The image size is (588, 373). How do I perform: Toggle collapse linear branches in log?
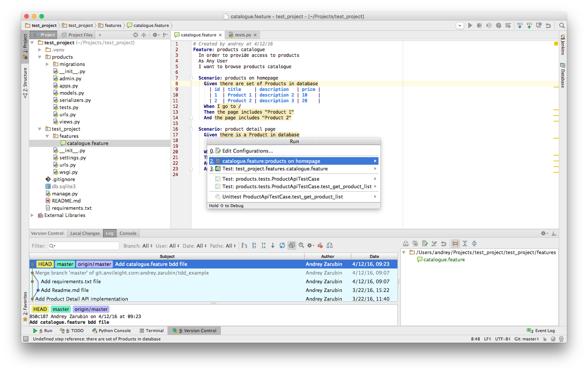click(244, 245)
